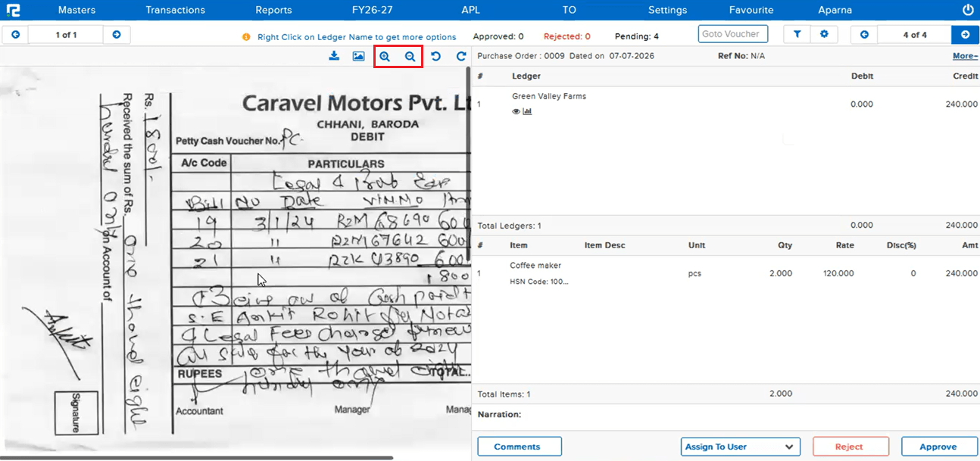Go to previous document page arrow
Image resolution: width=980 pixels, height=461 pixels.
[x=15, y=35]
